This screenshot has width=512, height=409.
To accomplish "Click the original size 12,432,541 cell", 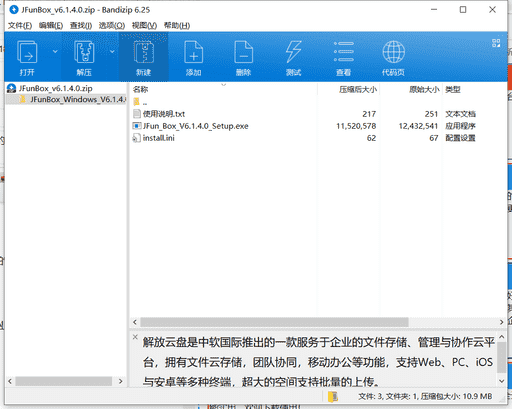I will click(418, 126).
